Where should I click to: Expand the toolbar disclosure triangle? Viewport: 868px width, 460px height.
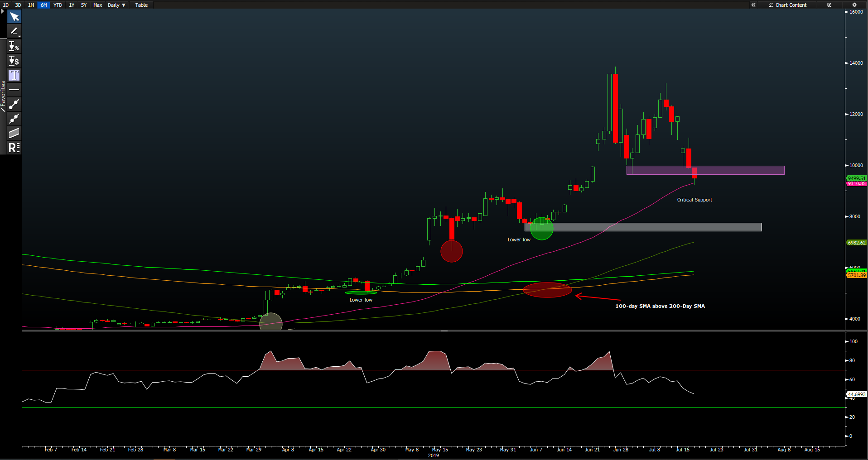tap(3, 11)
